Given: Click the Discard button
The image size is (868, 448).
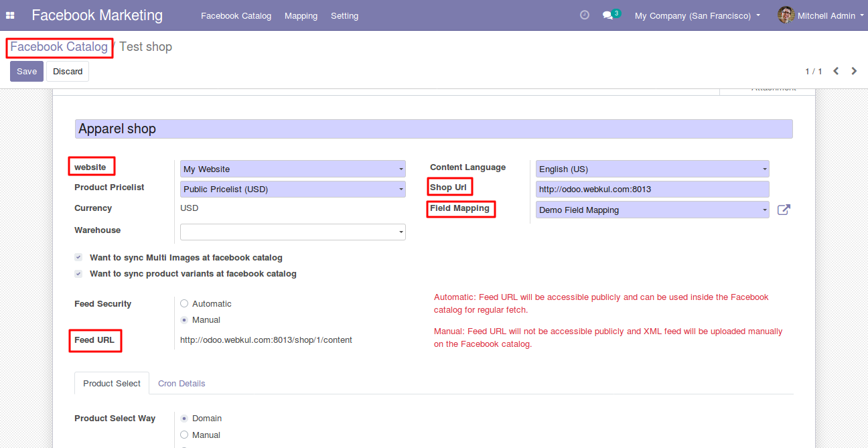Looking at the screenshot, I should point(68,71).
